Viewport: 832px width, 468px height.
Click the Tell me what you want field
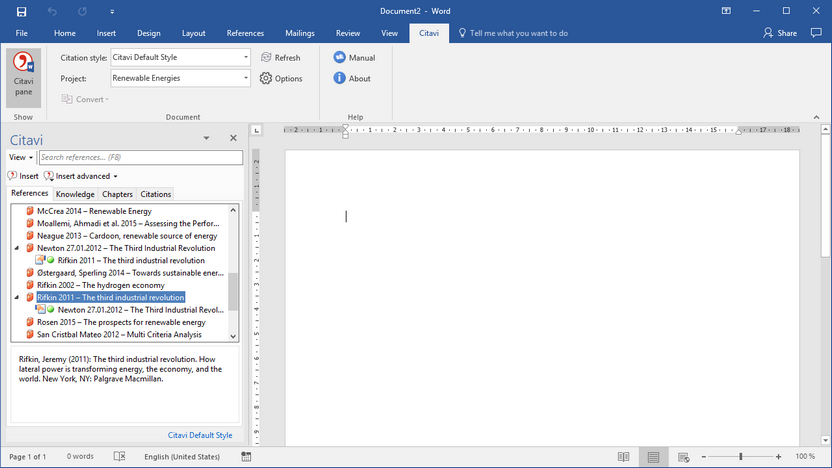513,33
